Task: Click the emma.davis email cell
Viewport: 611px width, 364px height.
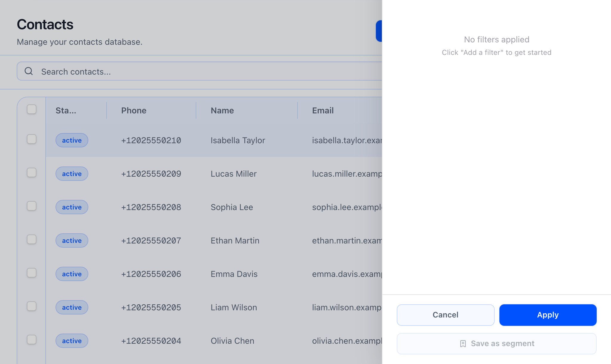Action: (347, 274)
